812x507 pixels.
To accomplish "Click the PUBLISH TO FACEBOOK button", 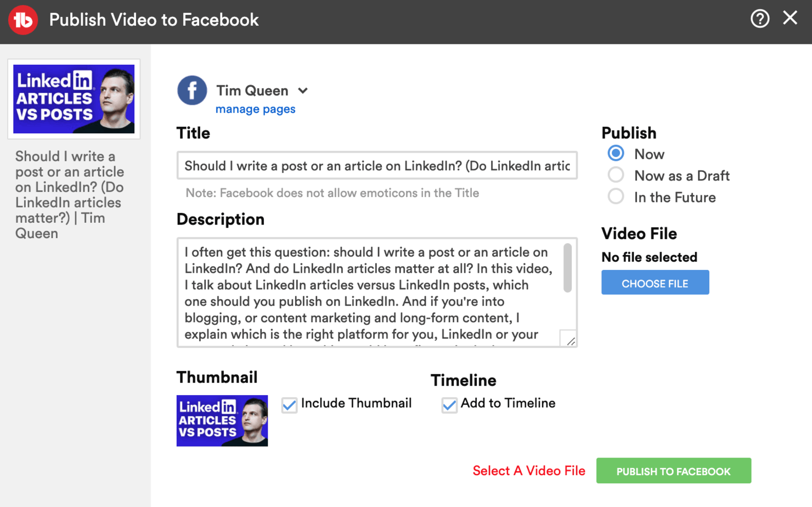I will (674, 471).
